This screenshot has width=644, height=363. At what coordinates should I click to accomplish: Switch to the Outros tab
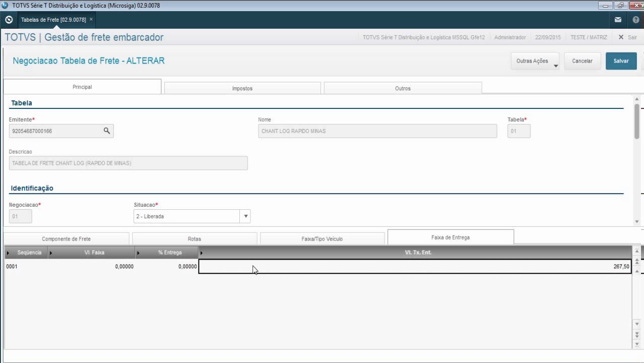tap(403, 88)
